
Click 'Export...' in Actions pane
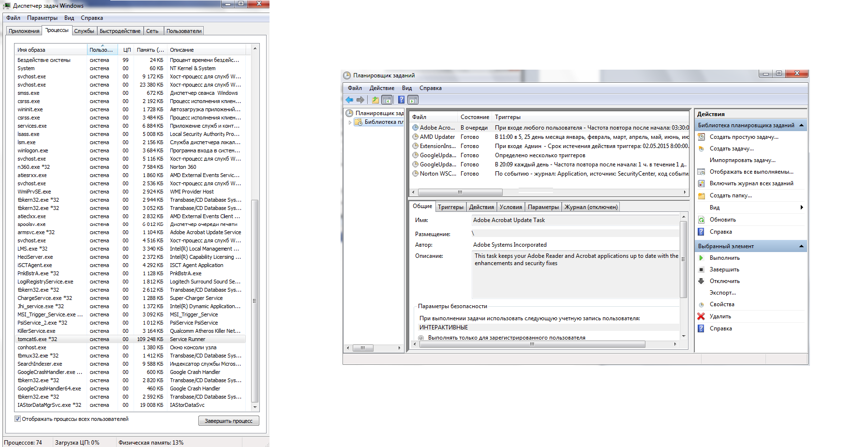click(722, 293)
